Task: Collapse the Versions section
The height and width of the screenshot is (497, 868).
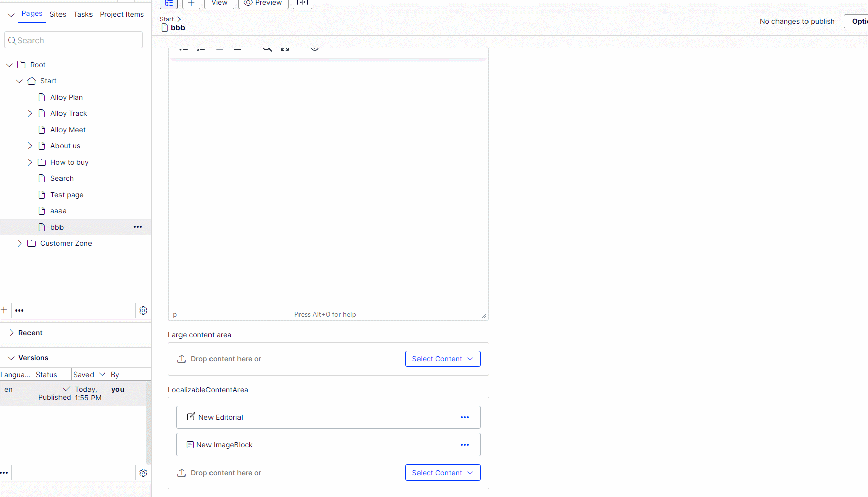Action: 11,357
